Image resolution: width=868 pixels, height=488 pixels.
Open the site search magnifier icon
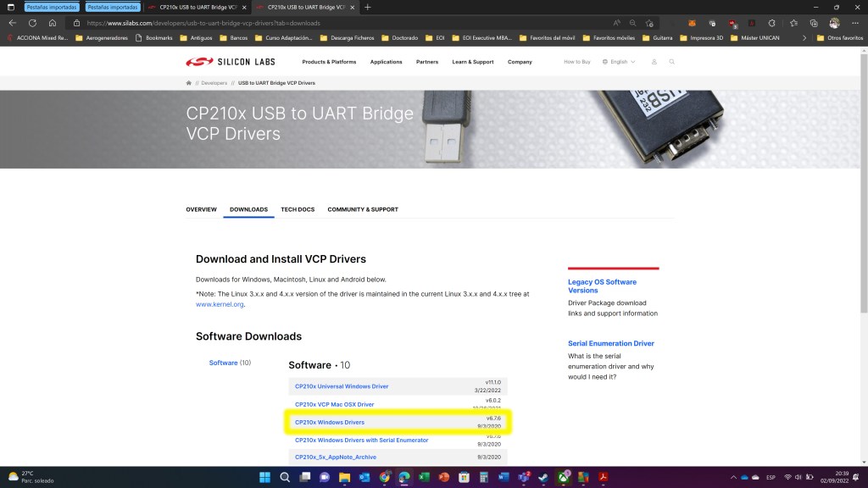click(671, 62)
